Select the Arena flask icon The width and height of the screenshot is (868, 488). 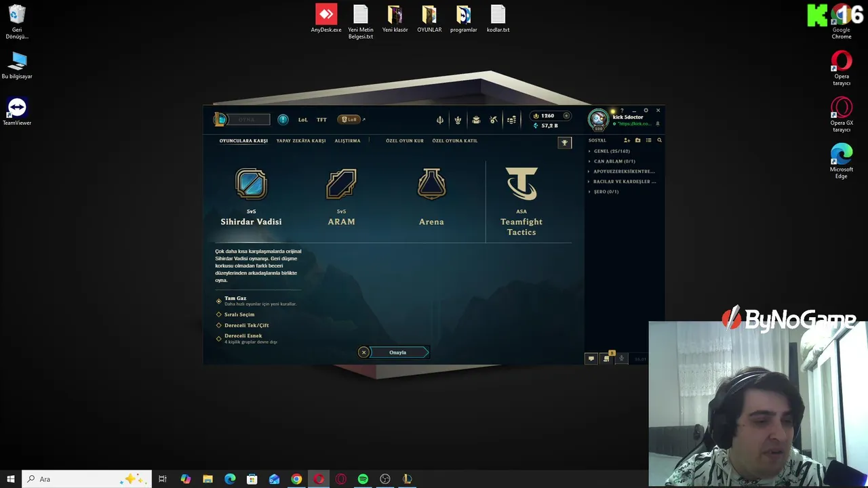431,184
